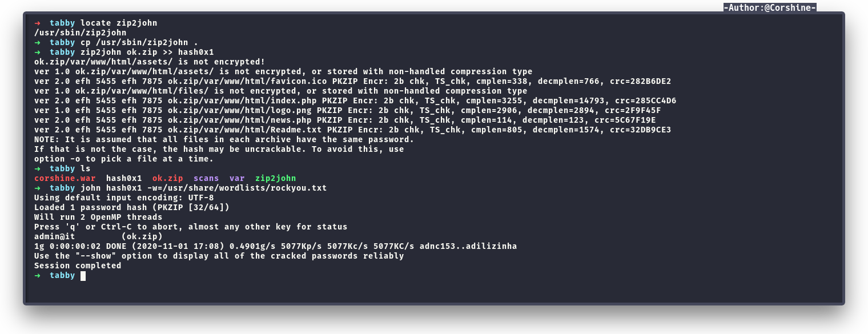Click the hash0x1 file in ls output
This screenshot has width=868, height=334.
click(x=124, y=178)
